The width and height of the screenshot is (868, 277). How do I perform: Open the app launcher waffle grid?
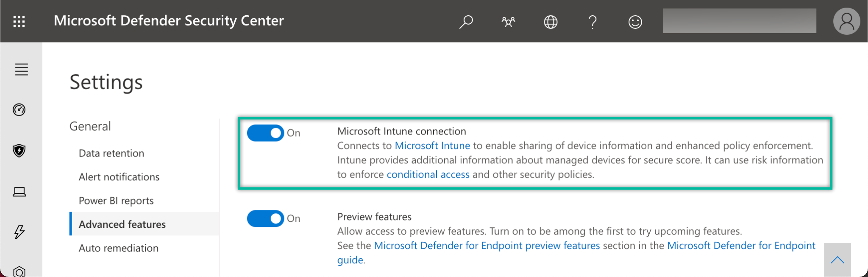[19, 21]
